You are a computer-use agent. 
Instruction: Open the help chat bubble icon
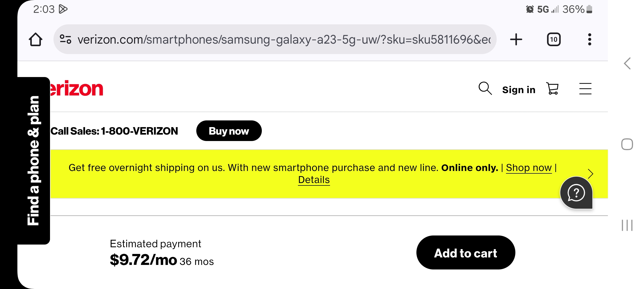(576, 193)
